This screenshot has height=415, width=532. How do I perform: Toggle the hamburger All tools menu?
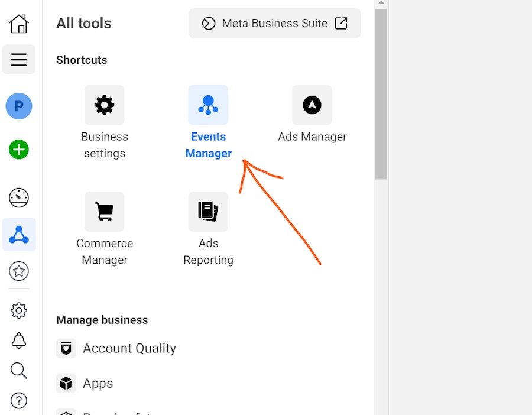click(19, 60)
